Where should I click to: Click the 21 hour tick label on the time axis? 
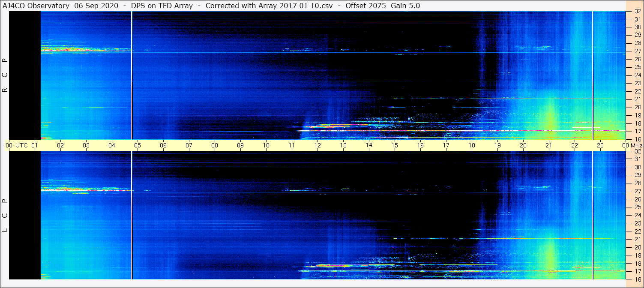point(549,145)
